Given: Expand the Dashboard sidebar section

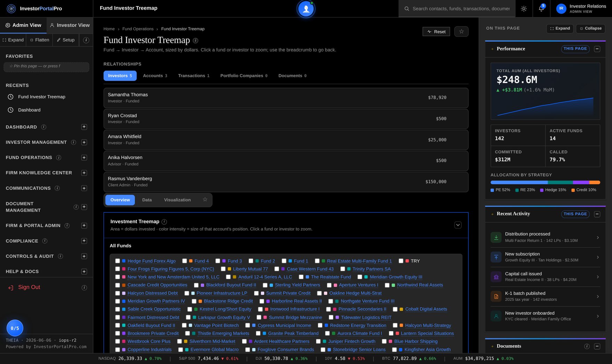Looking at the screenshot, I should [x=84, y=127].
